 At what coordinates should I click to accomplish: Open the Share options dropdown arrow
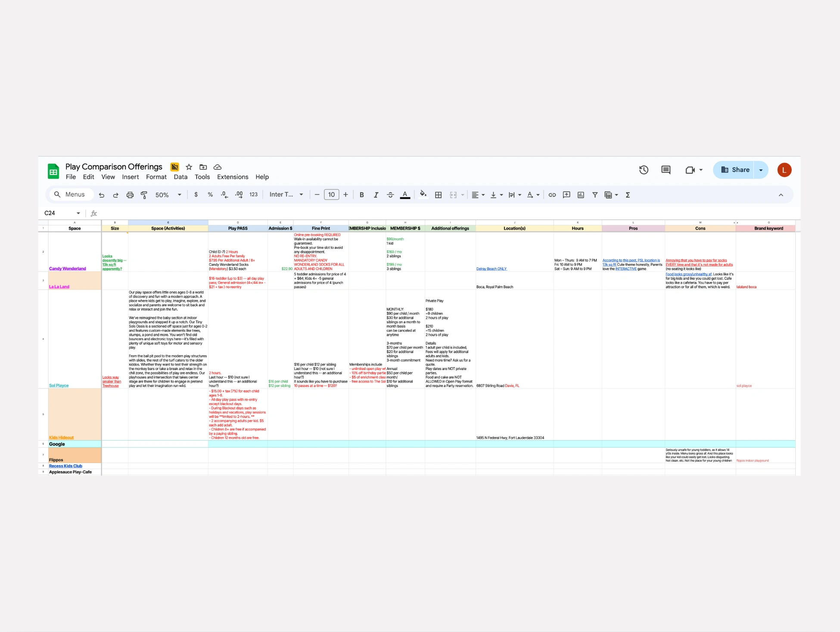(x=761, y=170)
